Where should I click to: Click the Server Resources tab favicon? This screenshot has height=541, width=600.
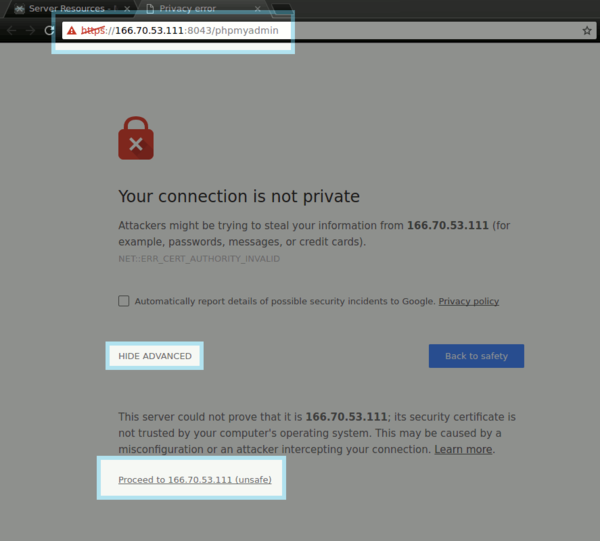click(x=18, y=9)
